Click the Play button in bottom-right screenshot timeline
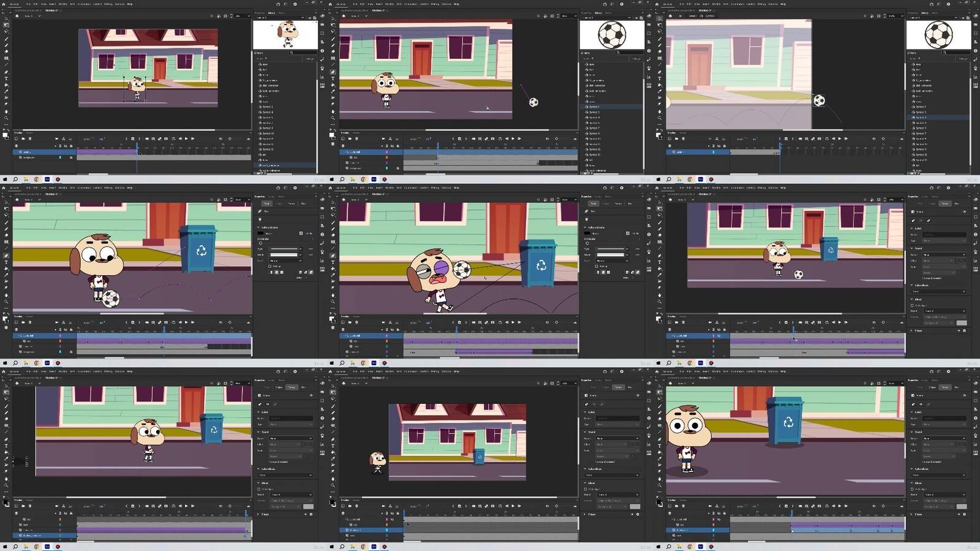980x551 pixels. (840, 506)
